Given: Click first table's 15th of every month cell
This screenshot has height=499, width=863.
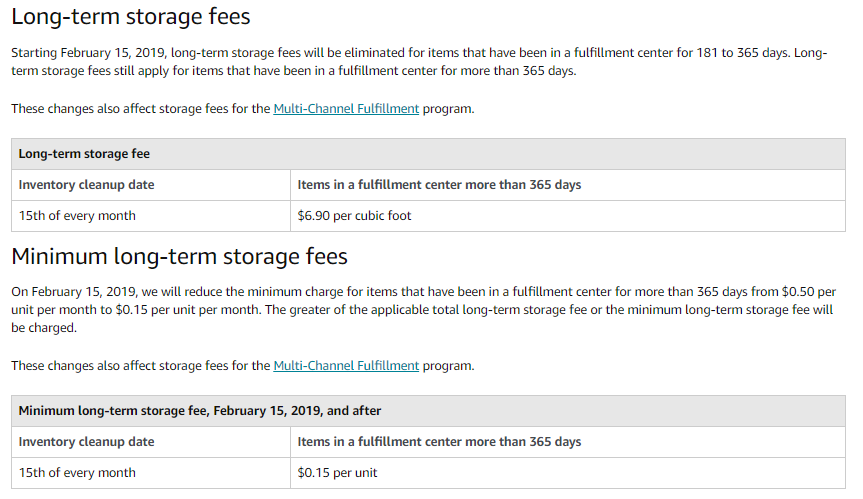Looking at the screenshot, I should pos(151,216).
